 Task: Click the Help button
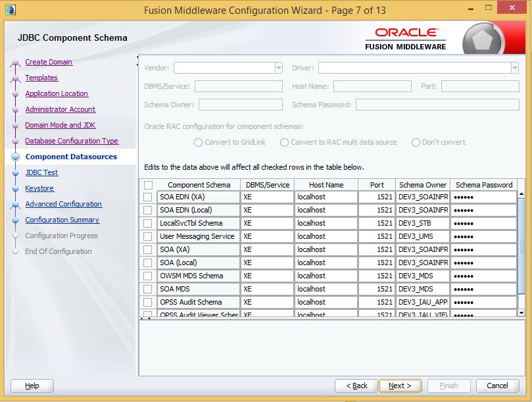click(x=32, y=386)
